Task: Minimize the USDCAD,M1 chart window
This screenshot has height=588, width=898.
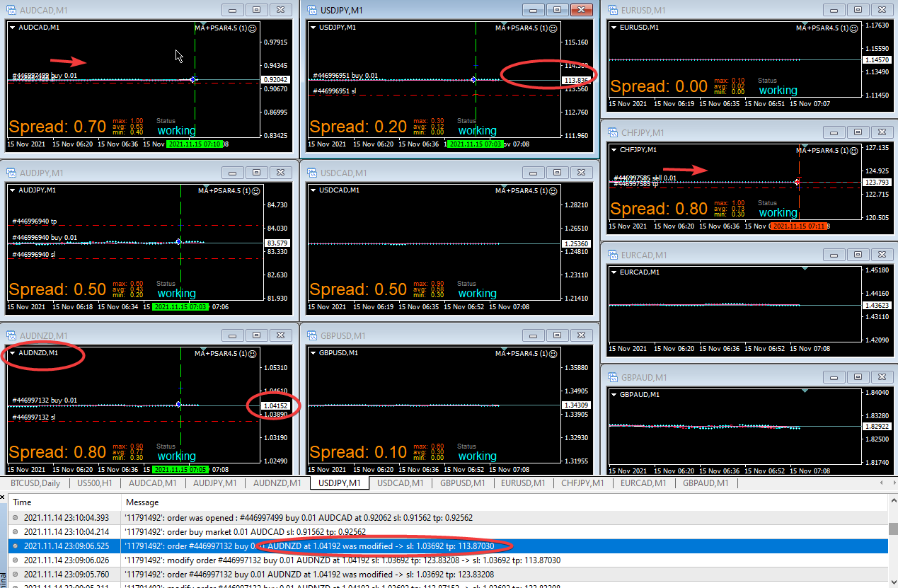Action: (535, 173)
